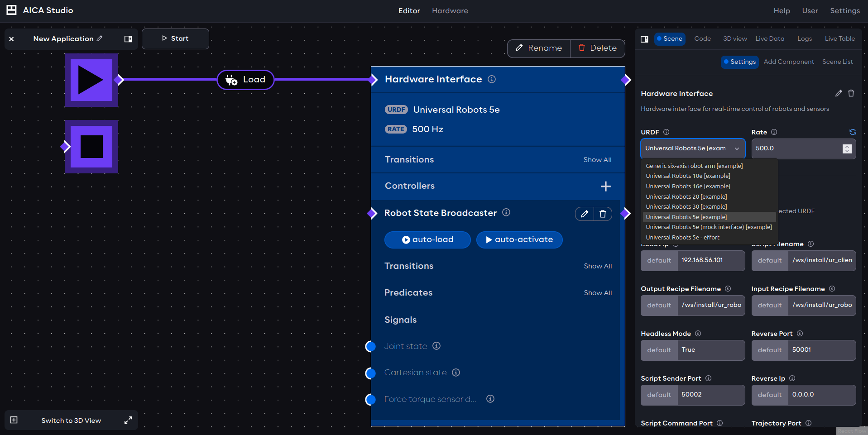Delete the Robot State Broadcaster controller

[603, 214]
